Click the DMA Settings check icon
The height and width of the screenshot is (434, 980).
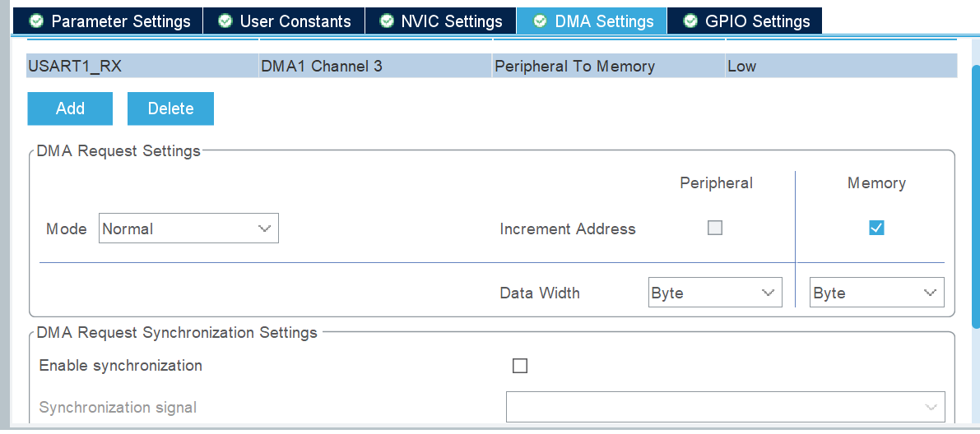[540, 21]
